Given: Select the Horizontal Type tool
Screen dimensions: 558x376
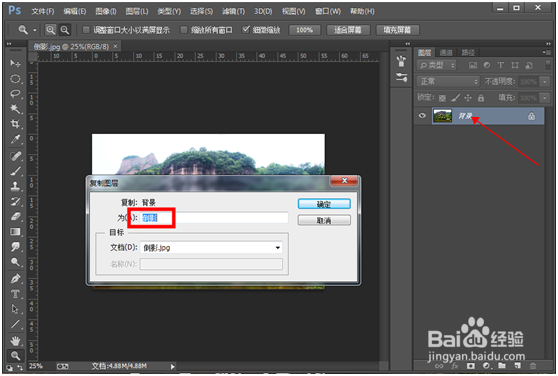Looking at the screenshot, I should (15, 293).
